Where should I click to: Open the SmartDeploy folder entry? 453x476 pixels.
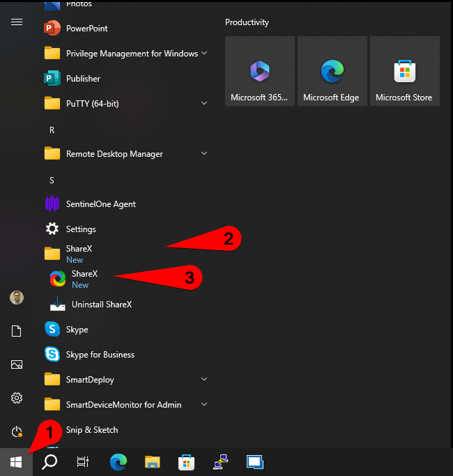[126, 379]
